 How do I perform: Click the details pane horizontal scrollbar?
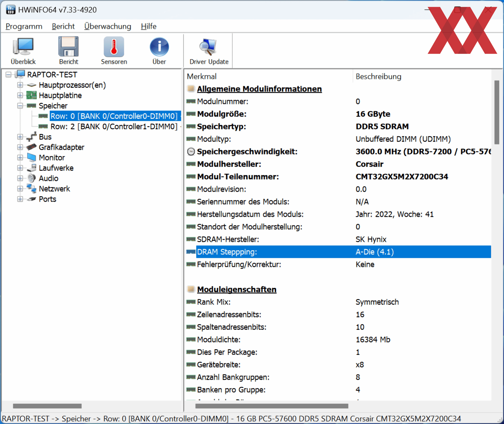pos(272,406)
